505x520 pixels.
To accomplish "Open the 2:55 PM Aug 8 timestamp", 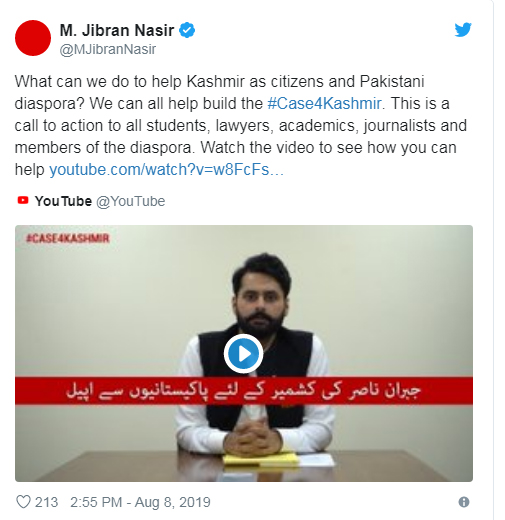I will (x=140, y=502).
